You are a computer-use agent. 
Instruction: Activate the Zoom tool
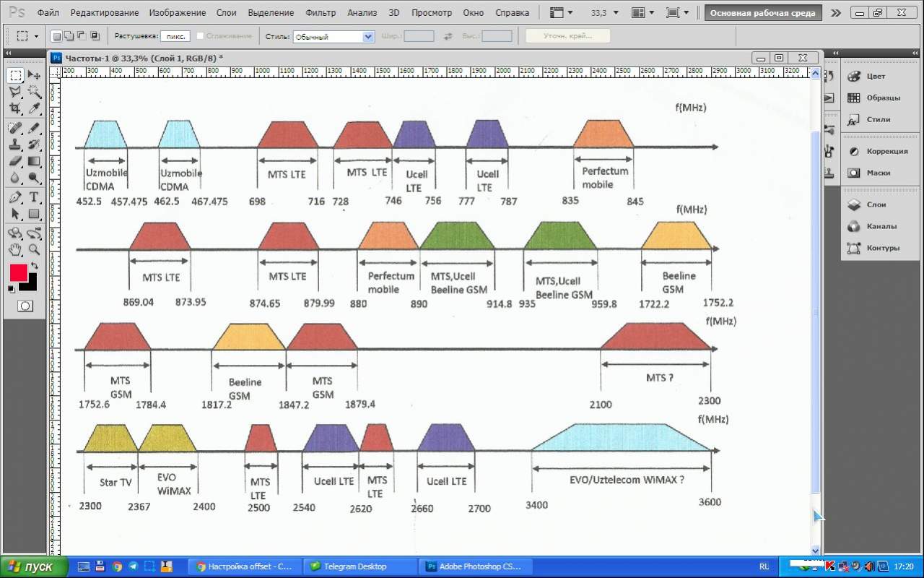34,250
